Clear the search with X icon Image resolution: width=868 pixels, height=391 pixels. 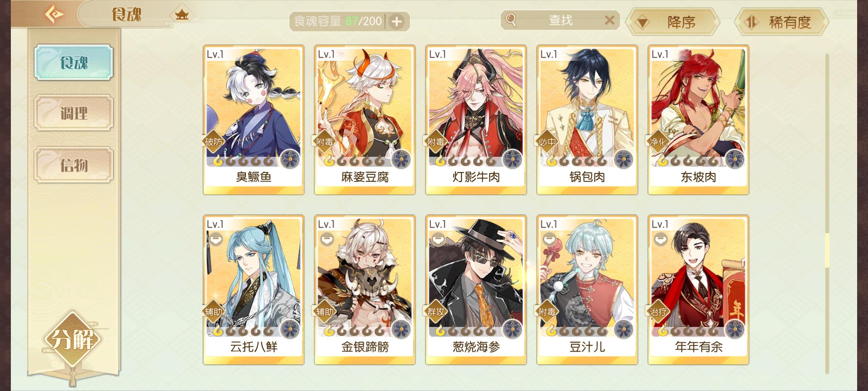point(610,20)
